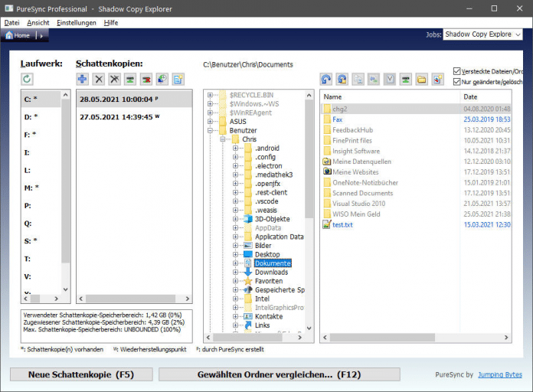Image resolution: width=533 pixels, height=392 pixels.
Task: Go to Home in the navigation bar
Action: (x=18, y=35)
